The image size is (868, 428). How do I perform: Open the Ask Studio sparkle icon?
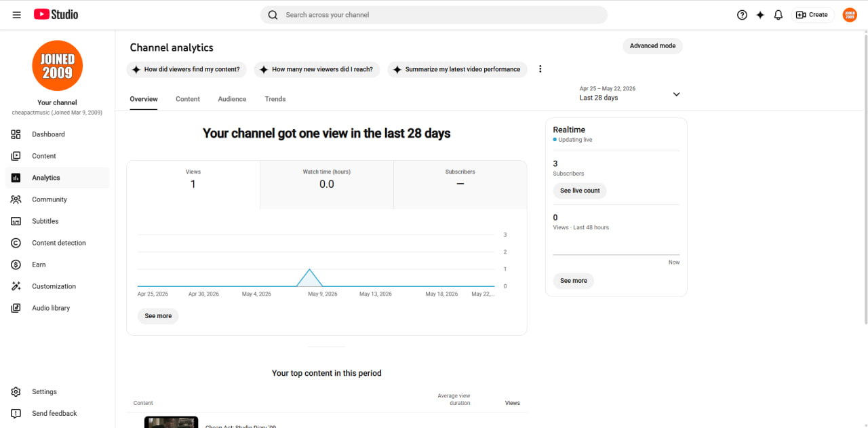tap(760, 15)
